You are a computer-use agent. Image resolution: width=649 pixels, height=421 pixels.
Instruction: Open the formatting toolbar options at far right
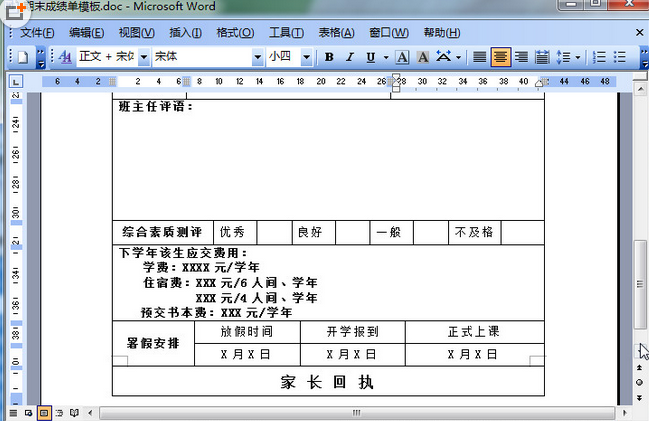click(644, 58)
